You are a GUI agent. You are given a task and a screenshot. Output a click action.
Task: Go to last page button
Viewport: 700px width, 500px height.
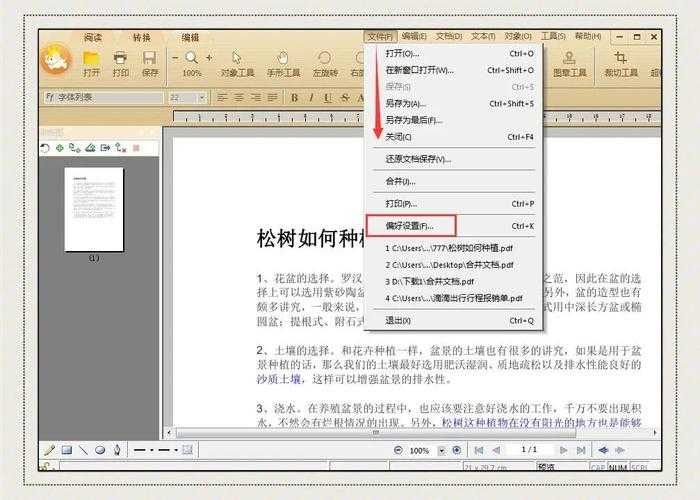tap(580, 450)
